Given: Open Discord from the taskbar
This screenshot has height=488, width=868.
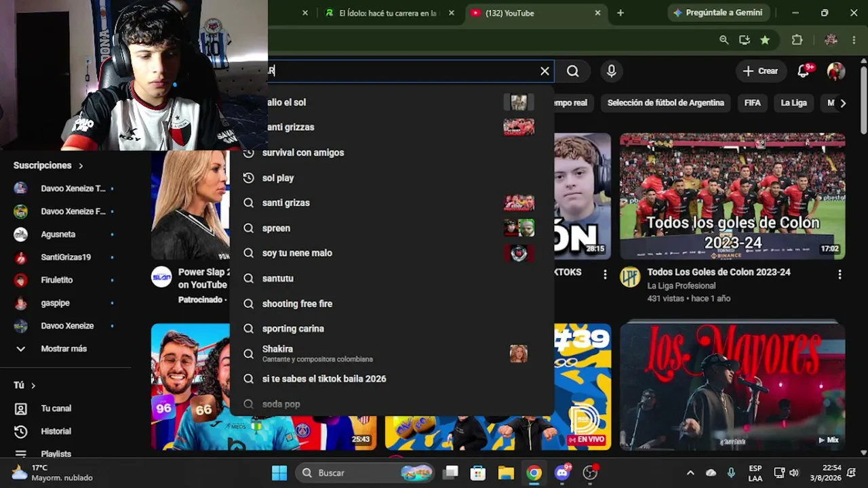Looking at the screenshot, I should (x=563, y=472).
